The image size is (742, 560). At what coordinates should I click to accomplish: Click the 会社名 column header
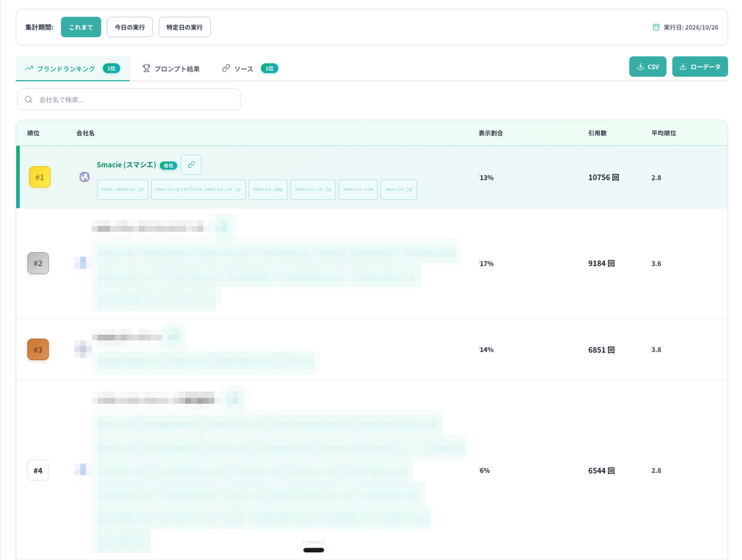(86, 133)
